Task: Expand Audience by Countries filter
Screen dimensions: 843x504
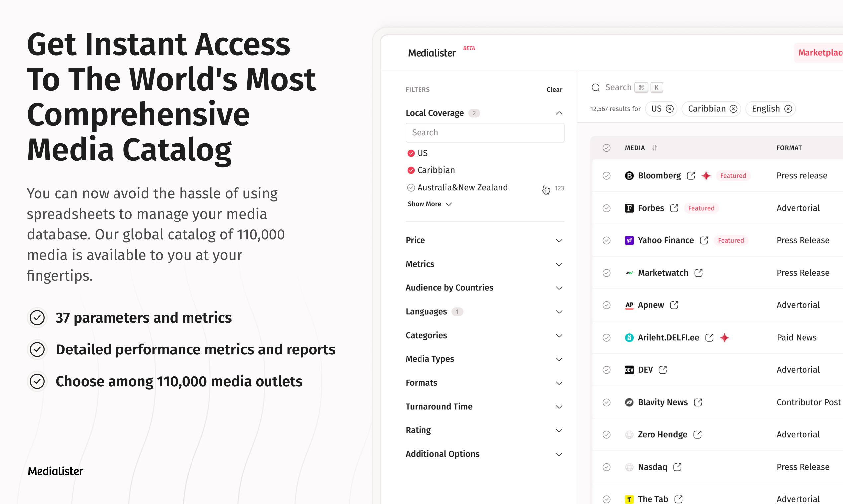Action: click(x=559, y=288)
